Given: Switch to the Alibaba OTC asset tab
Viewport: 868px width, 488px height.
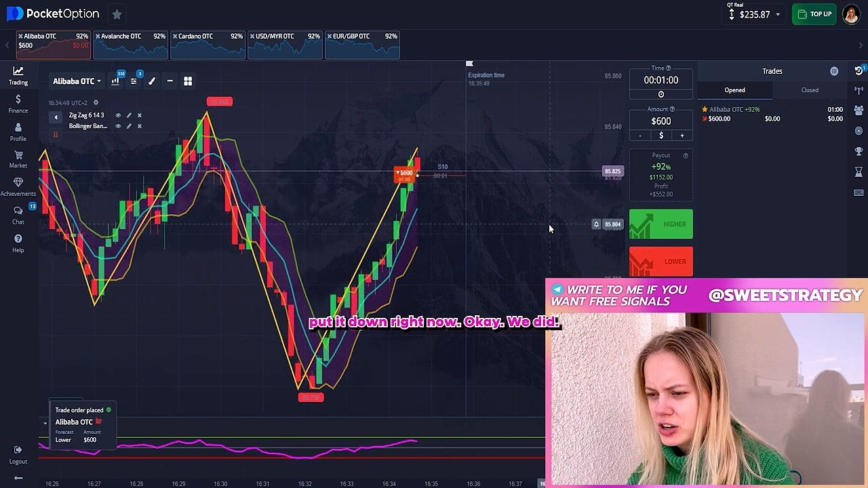Looking at the screenshot, I should 54,45.
